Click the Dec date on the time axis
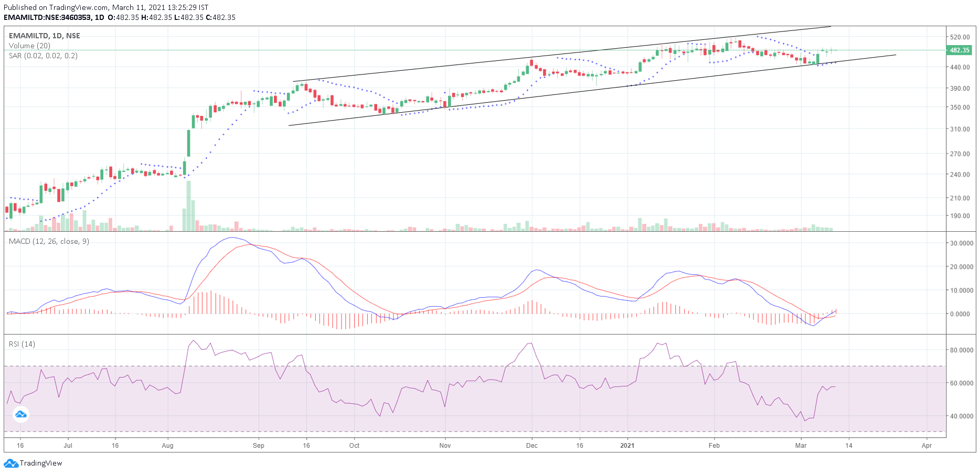 coord(531,446)
